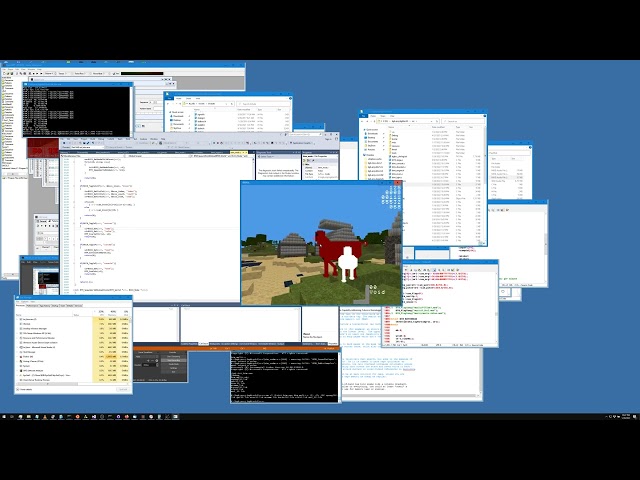The height and width of the screenshot is (480, 640).
Task: Open Visual Studio Project menu
Action: [84, 139]
